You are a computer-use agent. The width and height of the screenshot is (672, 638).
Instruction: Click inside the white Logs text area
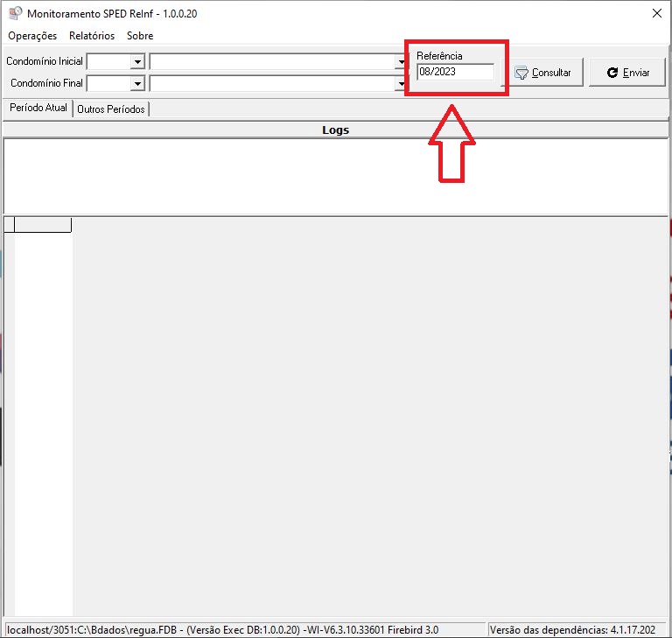tap(335, 175)
